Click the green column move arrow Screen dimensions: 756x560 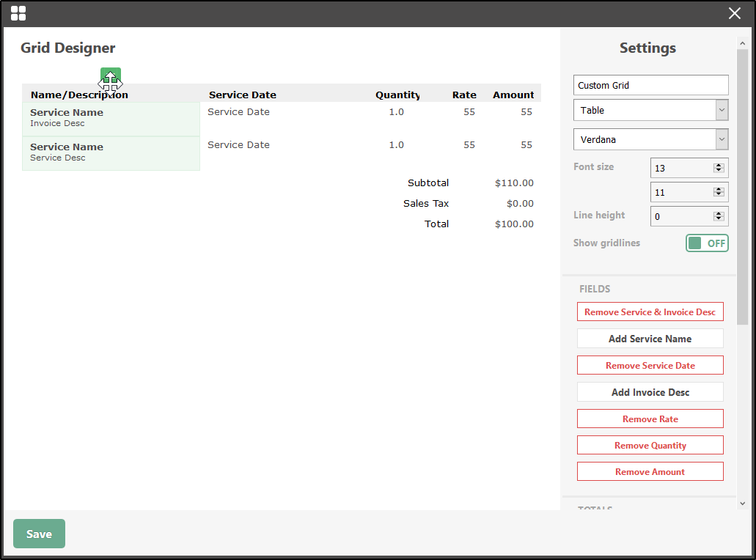click(x=110, y=77)
